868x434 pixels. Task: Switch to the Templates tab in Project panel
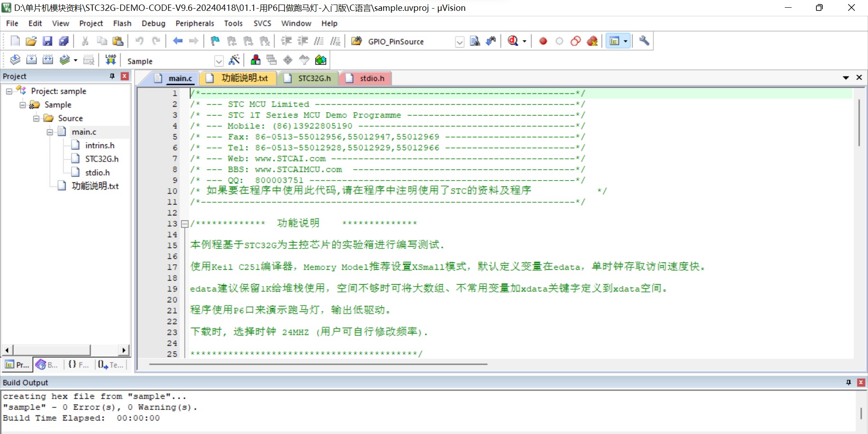(x=111, y=365)
